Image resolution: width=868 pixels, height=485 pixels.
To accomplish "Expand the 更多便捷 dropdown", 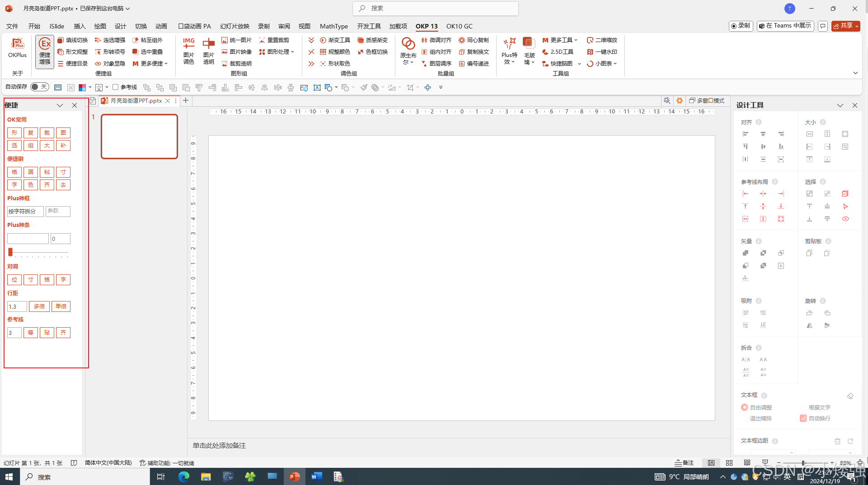I will [150, 64].
